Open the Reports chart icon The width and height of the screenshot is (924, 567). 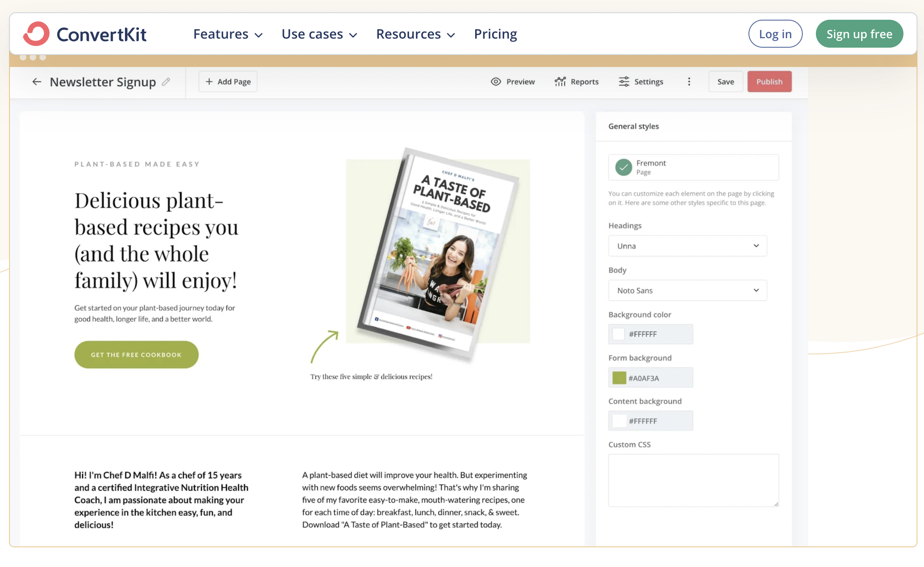tap(560, 82)
